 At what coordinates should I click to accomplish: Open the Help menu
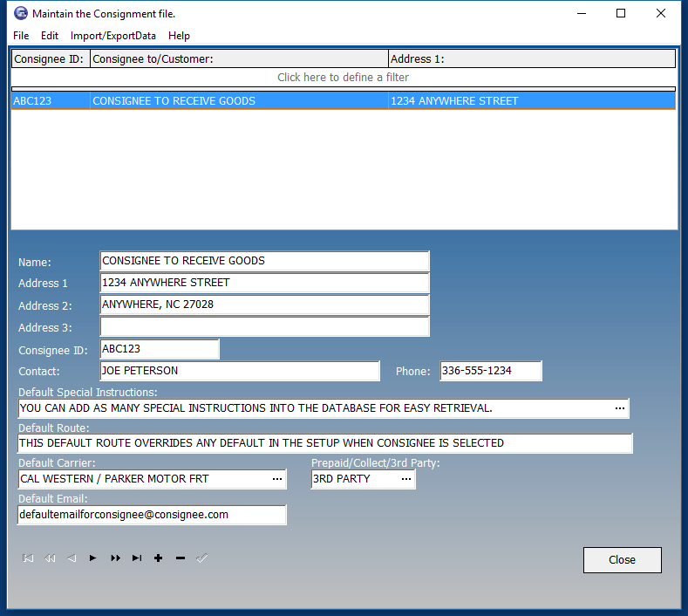179,36
